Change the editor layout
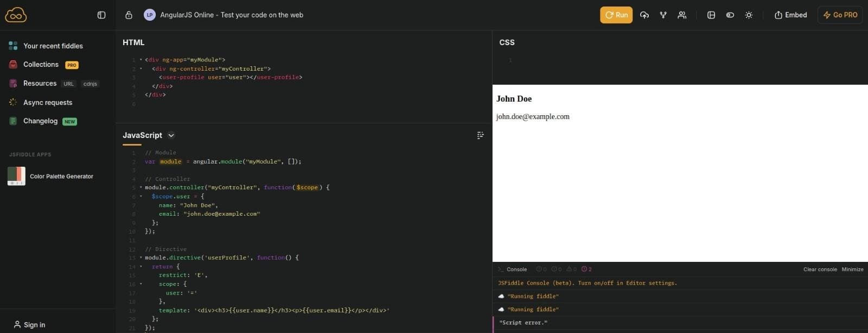Image resolution: width=868 pixels, height=333 pixels. coord(711,15)
